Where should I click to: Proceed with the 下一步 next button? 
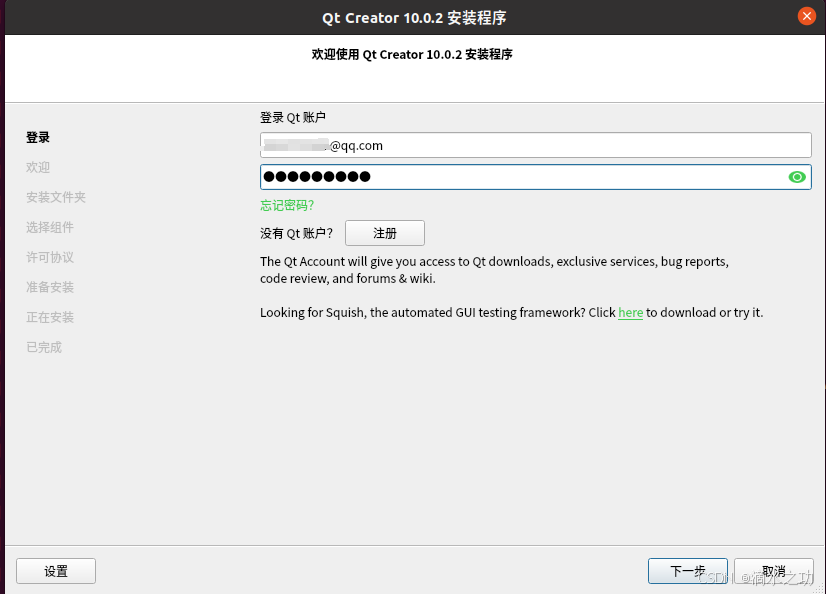click(687, 571)
